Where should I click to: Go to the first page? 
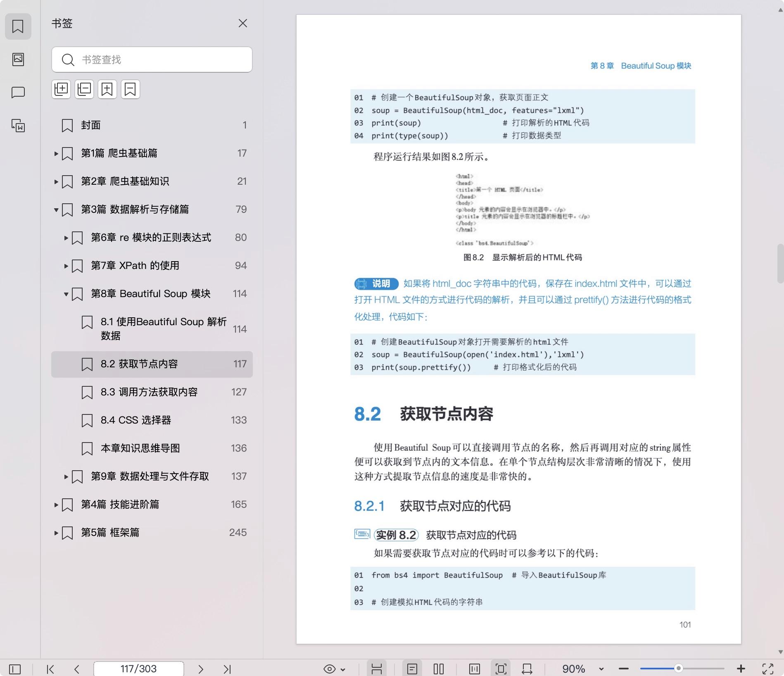[x=50, y=669]
